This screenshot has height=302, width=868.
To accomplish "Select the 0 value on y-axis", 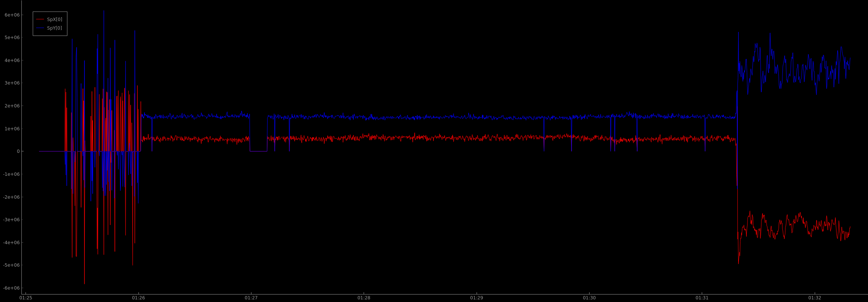I will click(18, 151).
